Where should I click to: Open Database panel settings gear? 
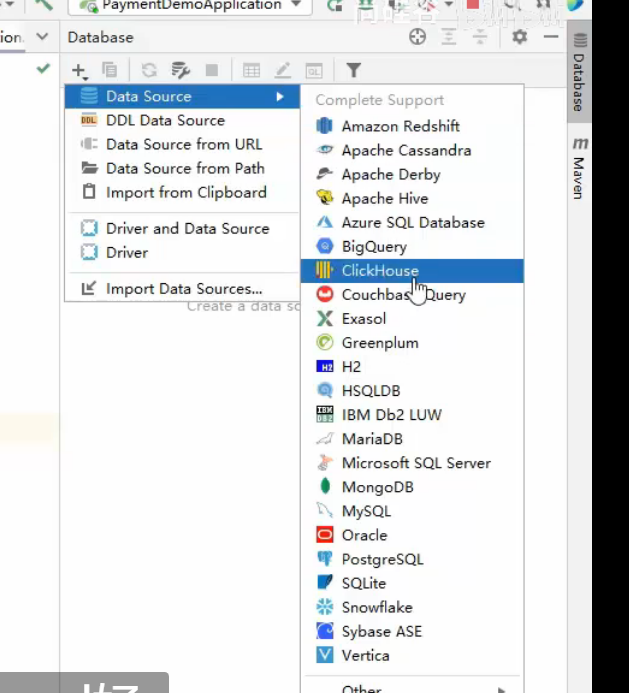pos(519,37)
